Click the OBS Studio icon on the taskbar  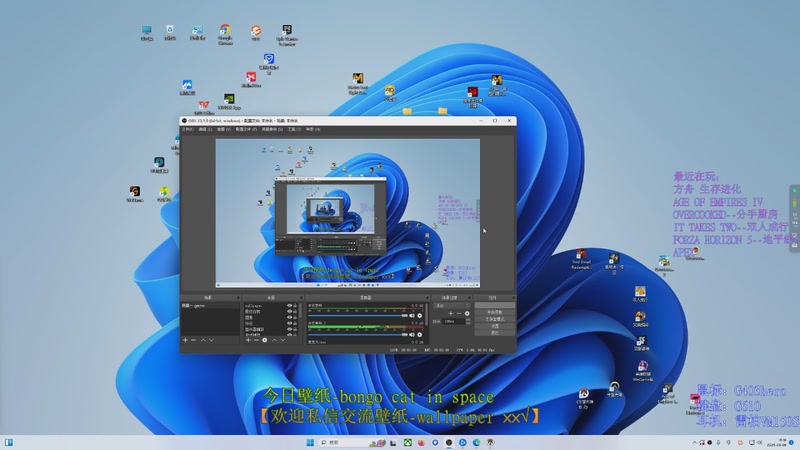tap(449, 442)
